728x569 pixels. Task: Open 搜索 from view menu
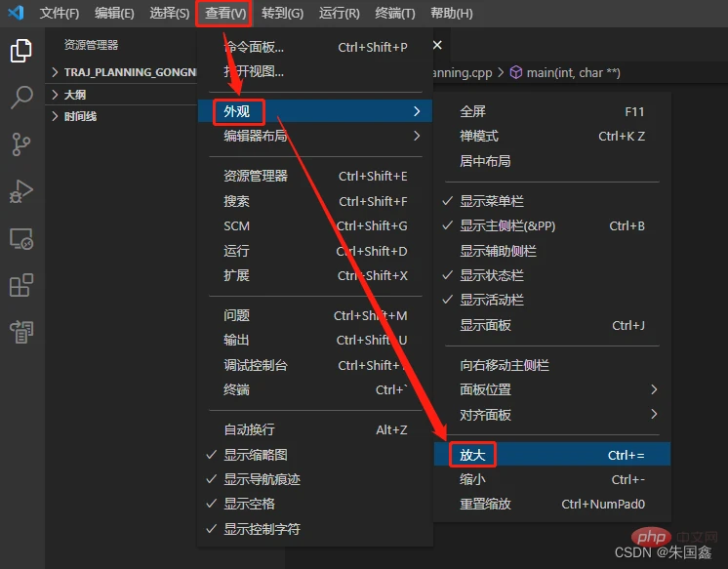coord(315,201)
